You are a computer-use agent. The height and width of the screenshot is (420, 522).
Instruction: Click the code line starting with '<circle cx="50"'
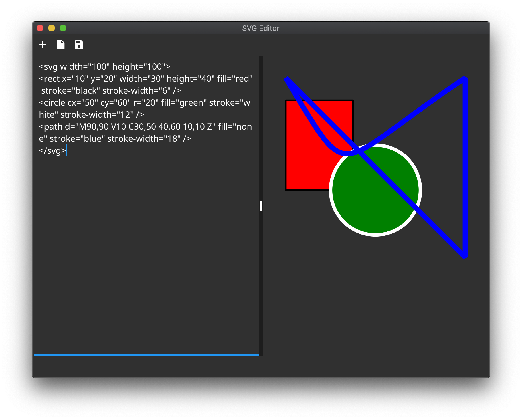[145, 102]
